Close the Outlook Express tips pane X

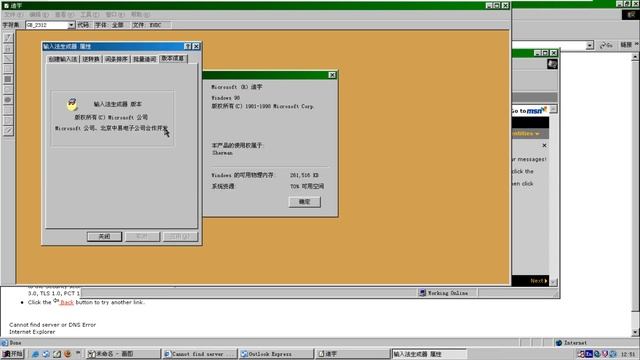pyautogui.click(x=544, y=145)
